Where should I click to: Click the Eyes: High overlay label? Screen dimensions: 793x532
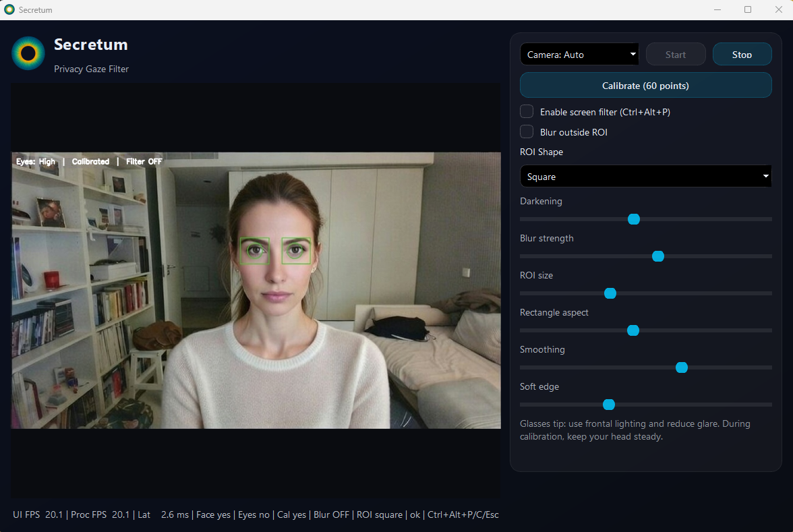(35, 162)
